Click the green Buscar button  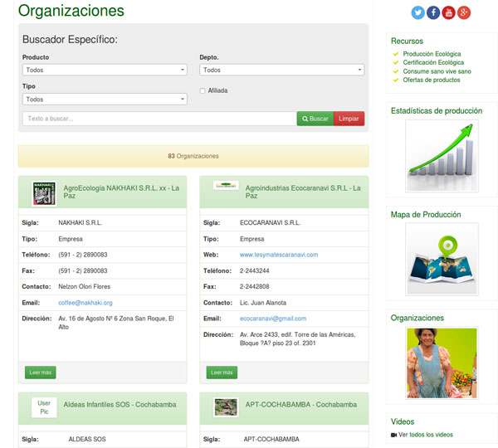(x=315, y=119)
